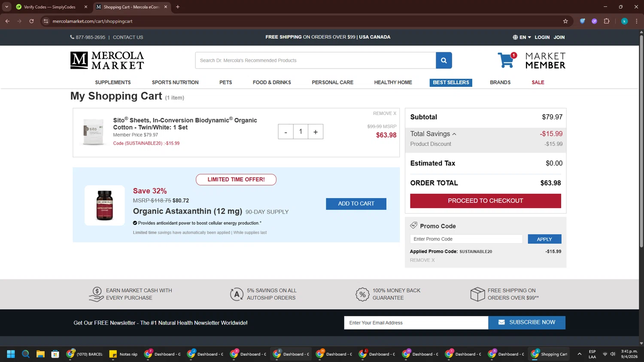Open the Sale menu item
644x362 pixels.
[538, 82]
